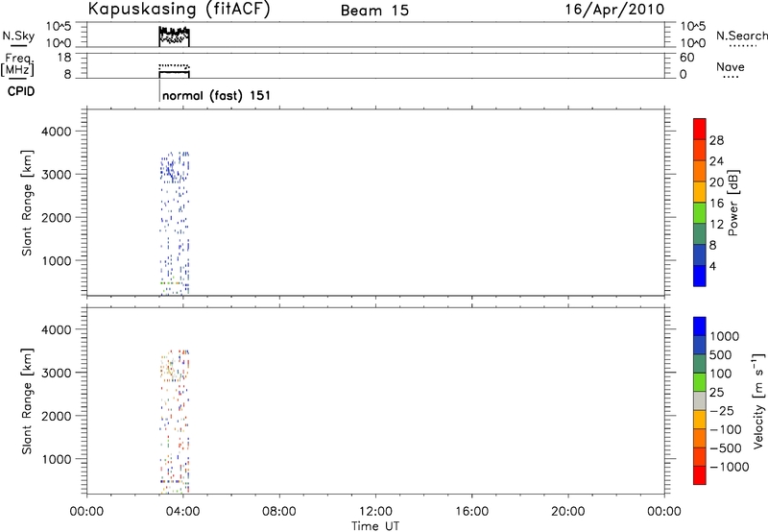This screenshot has height=532, width=768.
Task: Click the light green Power colorbar segment between 12 and 16
Action: 700,213
